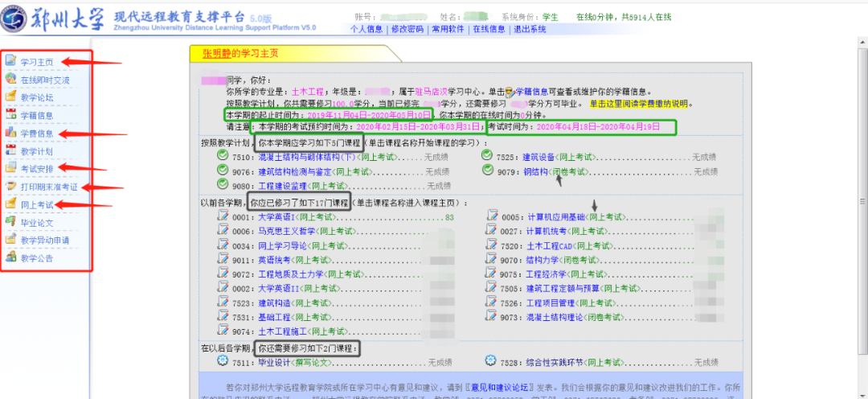The width and height of the screenshot is (868, 399).
Task: Click the 教学公告 sidebar icon
Action: [10, 257]
